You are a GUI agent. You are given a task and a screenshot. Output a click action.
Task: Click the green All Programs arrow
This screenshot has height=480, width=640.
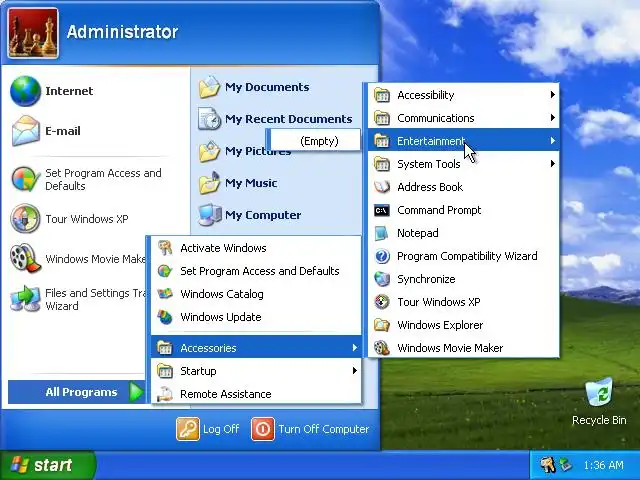pyautogui.click(x=136, y=392)
